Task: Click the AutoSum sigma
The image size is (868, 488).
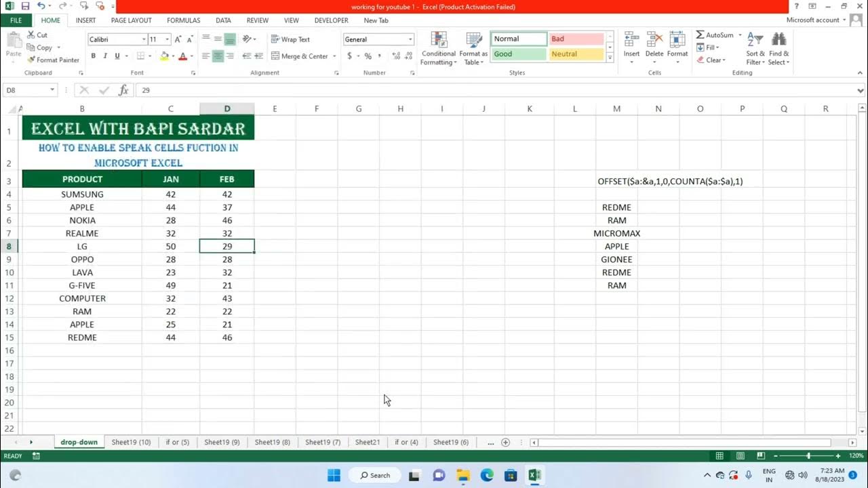Action: click(x=700, y=35)
